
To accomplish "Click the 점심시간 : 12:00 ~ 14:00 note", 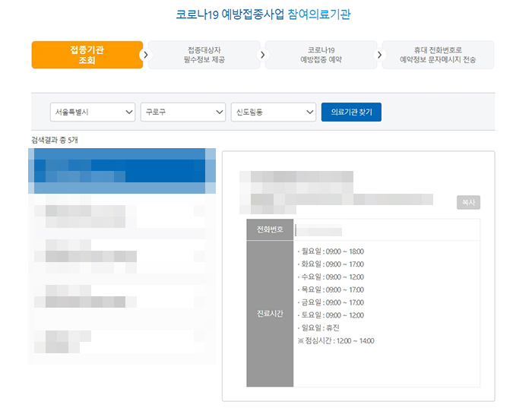I will click(x=336, y=341).
